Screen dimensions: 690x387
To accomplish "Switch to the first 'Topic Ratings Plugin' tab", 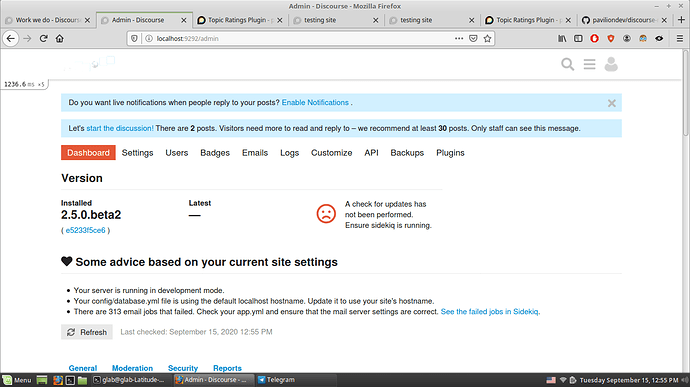I will (240, 20).
